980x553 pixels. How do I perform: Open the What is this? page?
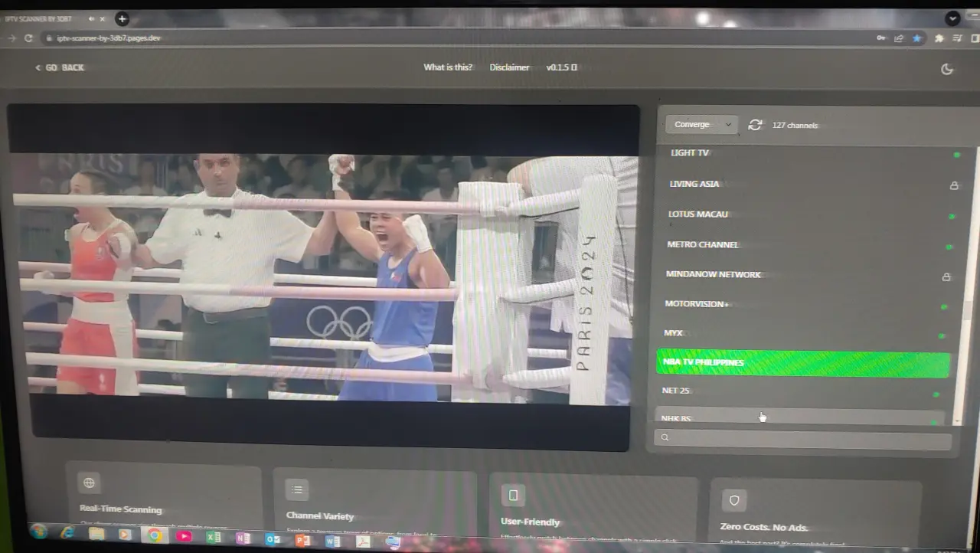pyautogui.click(x=448, y=67)
